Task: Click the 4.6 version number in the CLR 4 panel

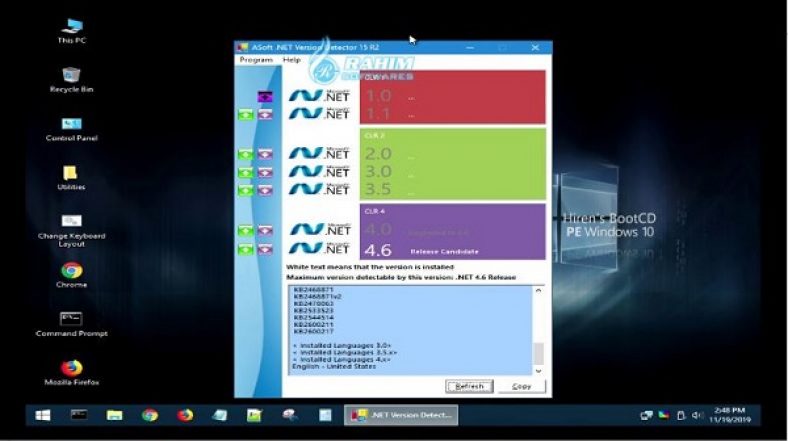Action: 378,250
